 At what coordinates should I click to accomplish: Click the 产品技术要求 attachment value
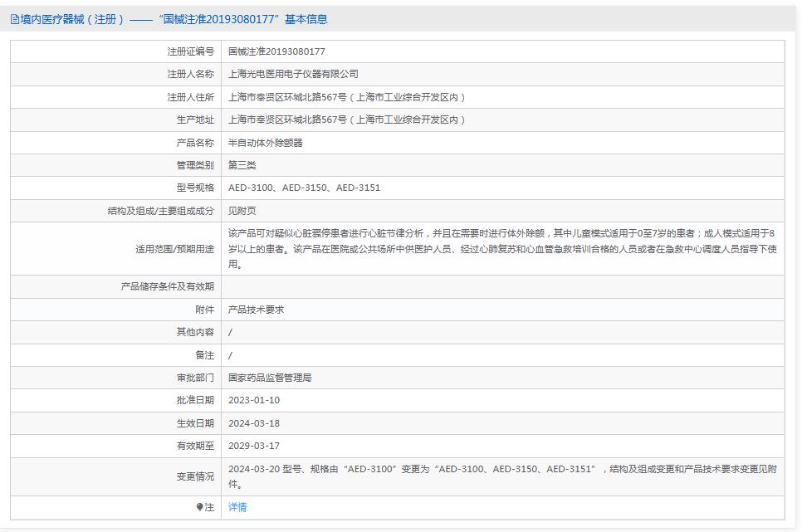[x=257, y=310]
